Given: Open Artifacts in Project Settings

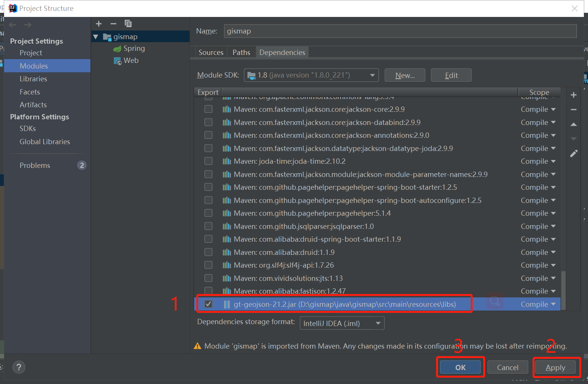Looking at the screenshot, I should pyautogui.click(x=33, y=105).
